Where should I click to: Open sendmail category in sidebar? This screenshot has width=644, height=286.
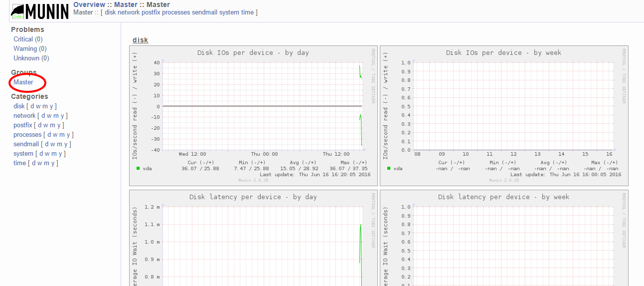click(x=26, y=144)
